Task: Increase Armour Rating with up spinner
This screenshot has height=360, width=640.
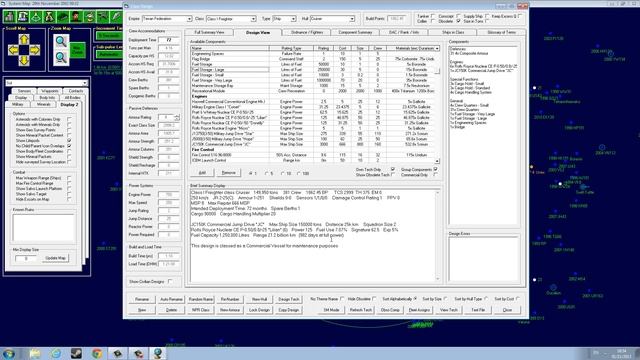Action: click(177, 116)
